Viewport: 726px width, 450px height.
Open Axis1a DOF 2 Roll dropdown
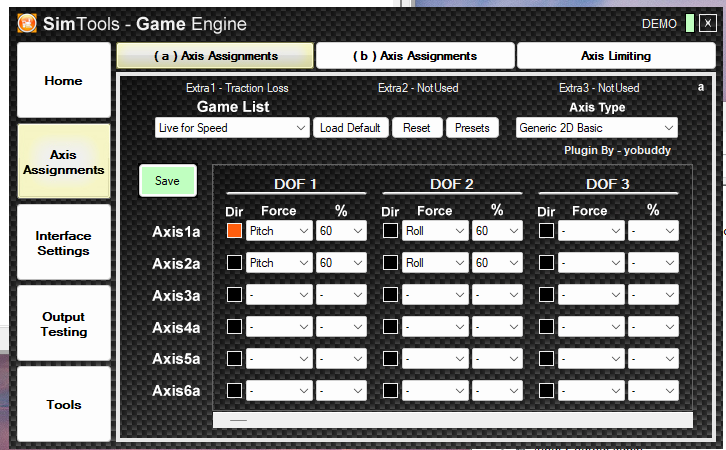pos(435,231)
